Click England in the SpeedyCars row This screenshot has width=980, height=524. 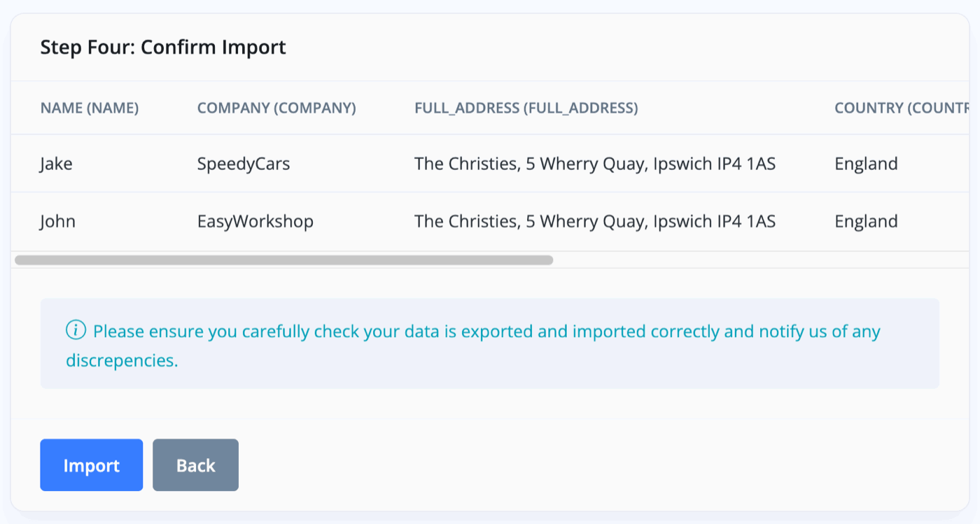pos(866,164)
